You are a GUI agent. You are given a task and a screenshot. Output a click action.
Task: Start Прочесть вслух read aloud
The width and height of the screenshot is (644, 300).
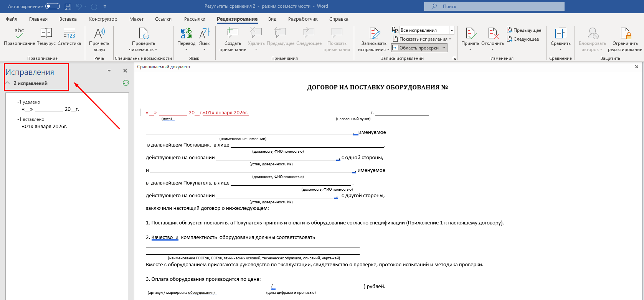coord(99,40)
